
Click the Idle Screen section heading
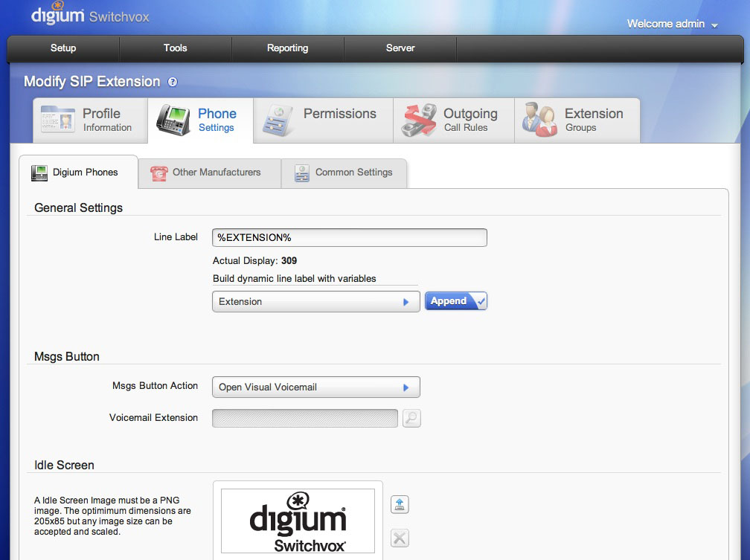pos(64,466)
